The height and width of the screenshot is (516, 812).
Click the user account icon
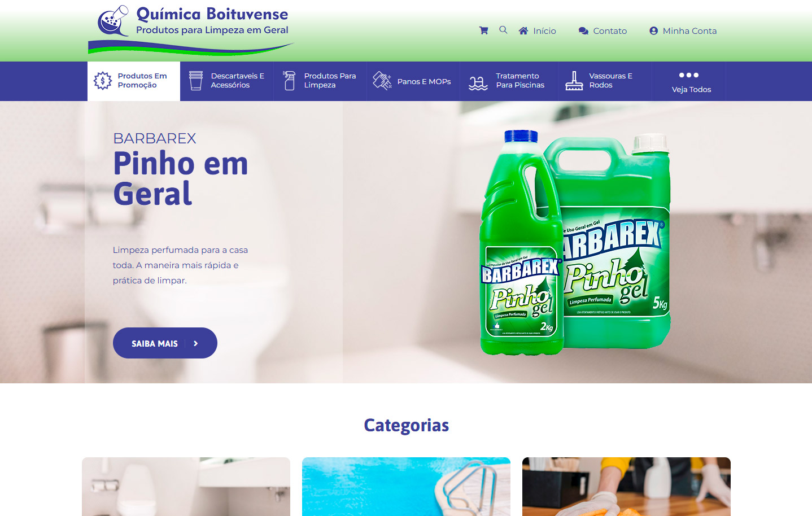click(653, 31)
